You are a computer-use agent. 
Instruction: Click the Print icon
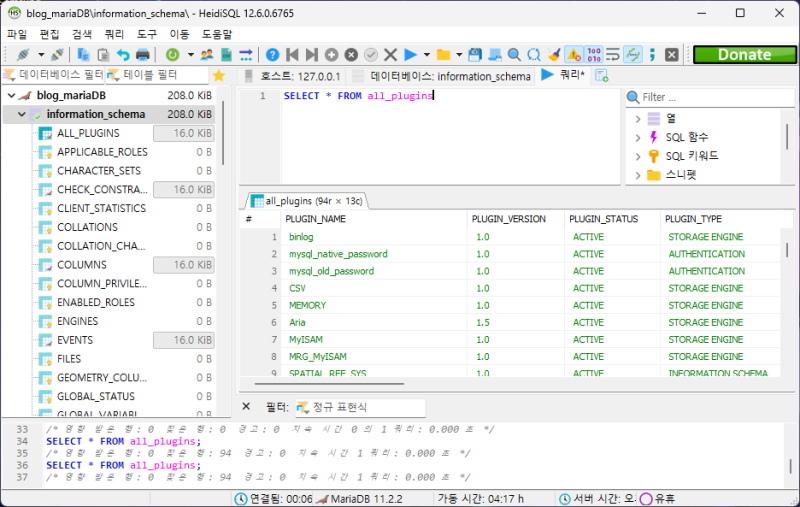click(143, 55)
